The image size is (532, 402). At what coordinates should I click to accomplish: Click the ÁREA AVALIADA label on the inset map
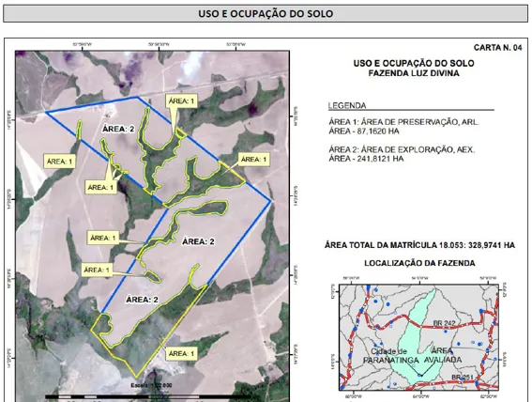click(442, 355)
